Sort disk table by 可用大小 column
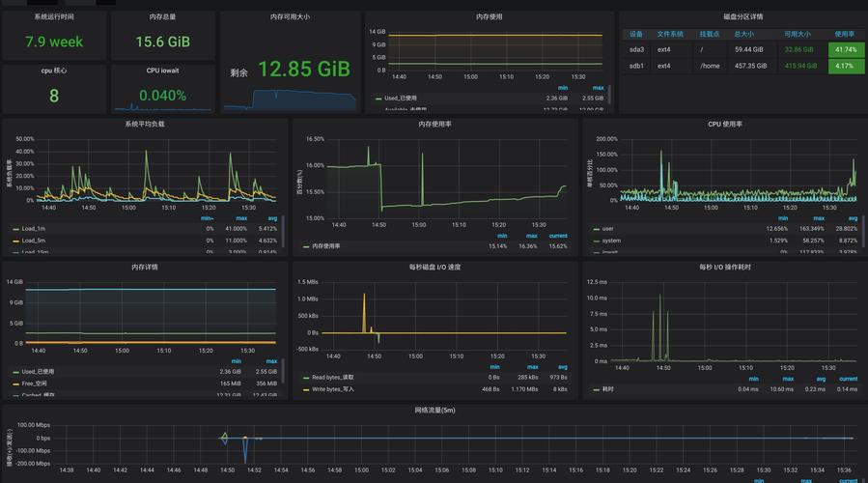Image resolution: width=868 pixels, height=483 pixels. [x=798, y=35]
